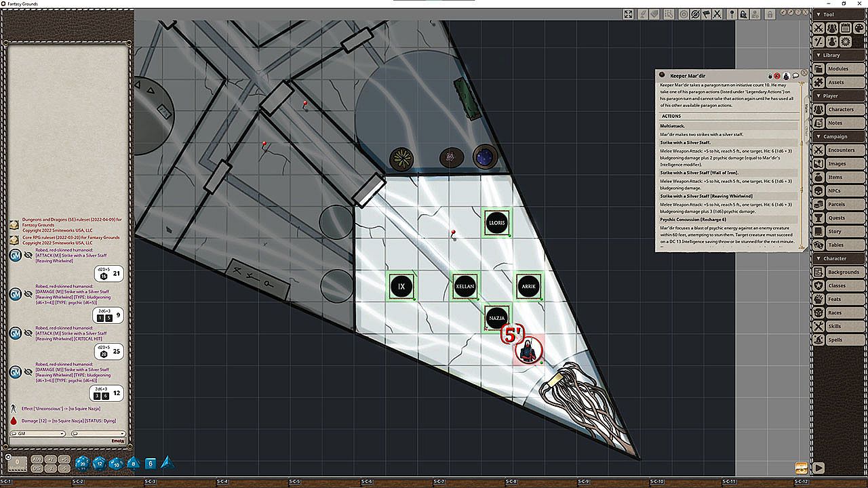This screenshot has width=868, height=488.
Task: Click the hooded token portrait on Keeper Mar'dir sheet
Action: coord(786,76)
